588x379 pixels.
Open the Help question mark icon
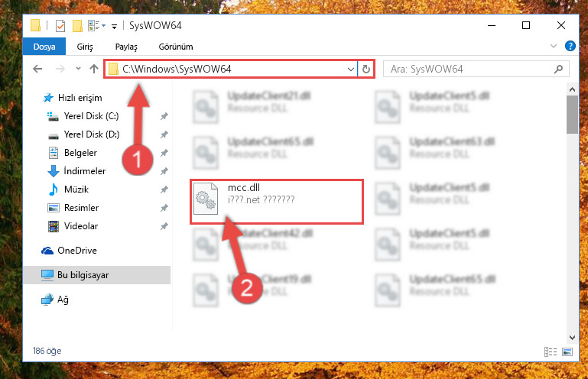click(x=570, y=46)
